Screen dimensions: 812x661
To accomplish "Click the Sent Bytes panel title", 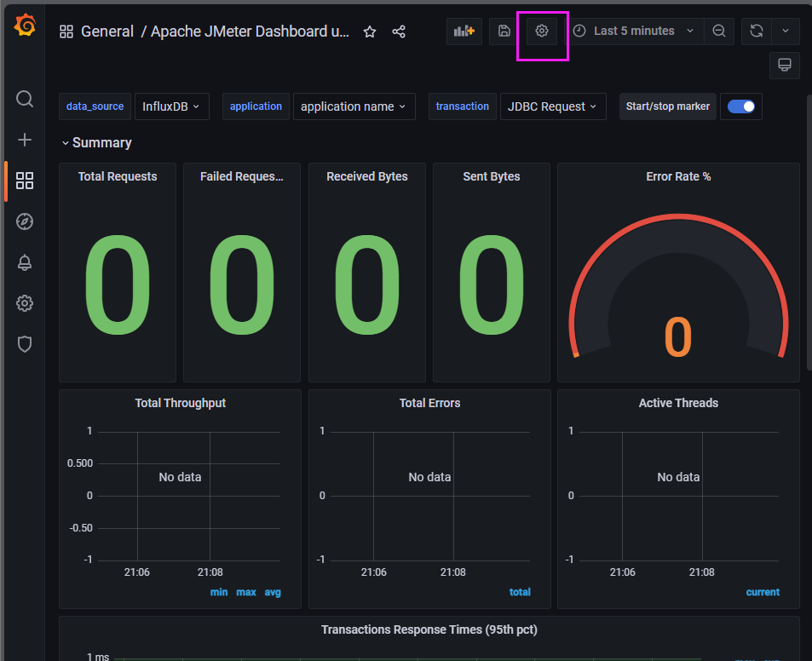I will [x=492, y=176].
